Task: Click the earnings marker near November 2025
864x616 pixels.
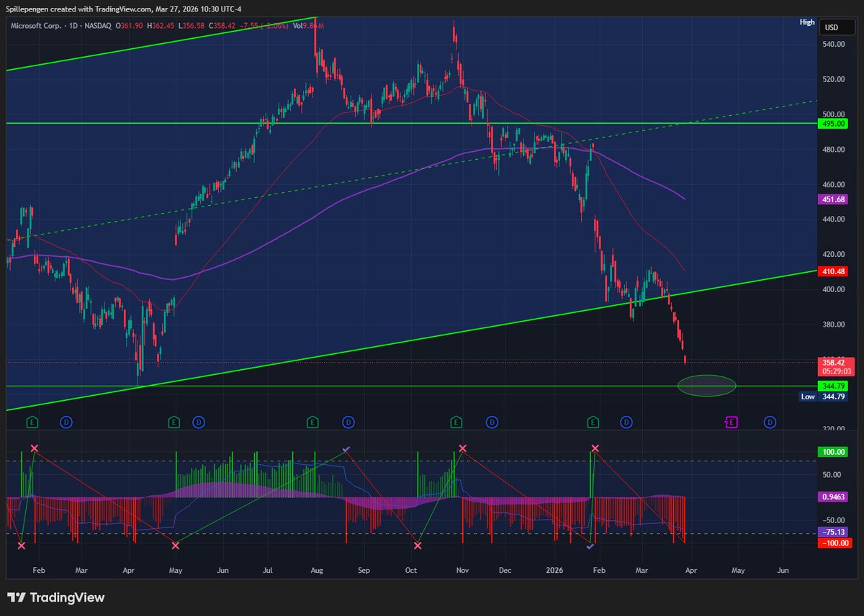Action: (x=456, y=422)
